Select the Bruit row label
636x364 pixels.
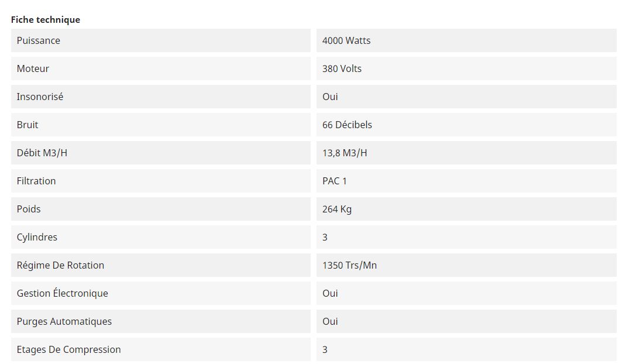pyautogui.click(x=27, y=125)
